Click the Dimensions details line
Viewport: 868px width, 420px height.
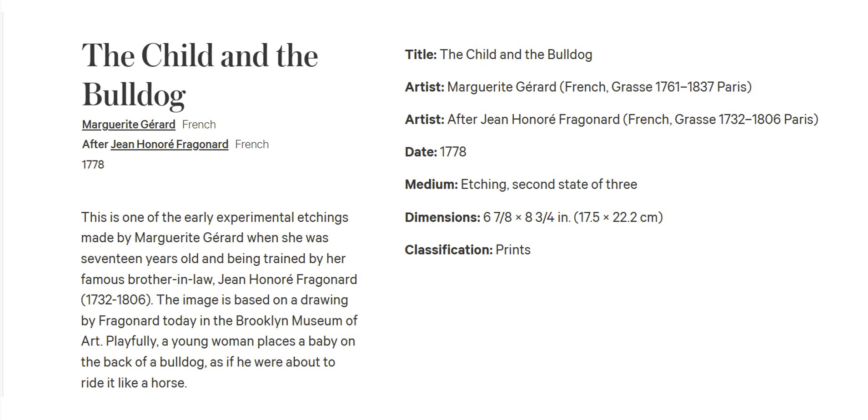pyautogui.click(x=534, y=217)
